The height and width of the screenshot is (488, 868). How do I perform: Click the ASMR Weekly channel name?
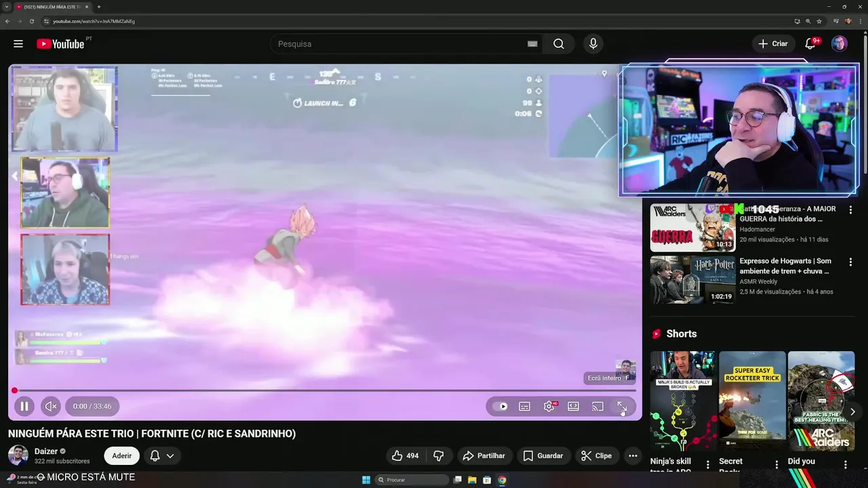tap(759, 281)
